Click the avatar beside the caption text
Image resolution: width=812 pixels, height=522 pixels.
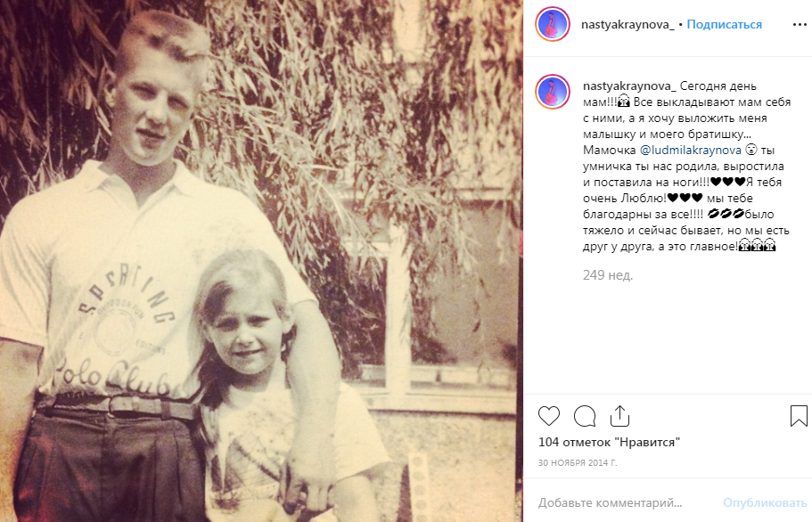553,92
